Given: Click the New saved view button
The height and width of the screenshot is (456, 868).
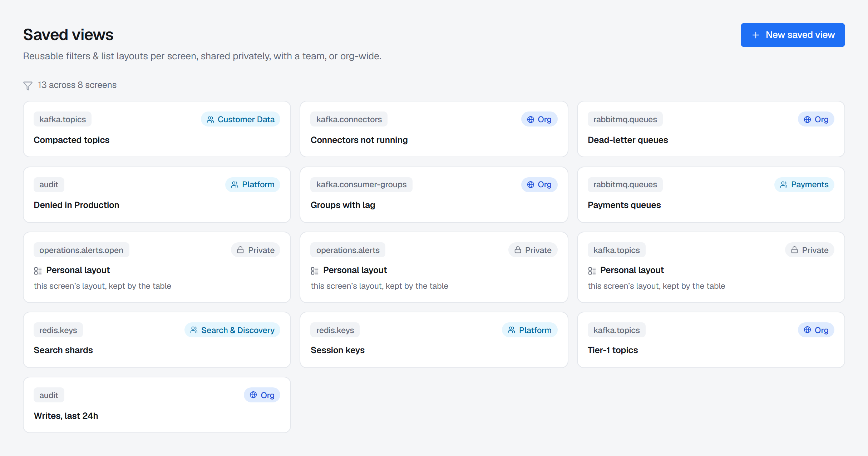Looking at the screenshot, I should 793,35.
